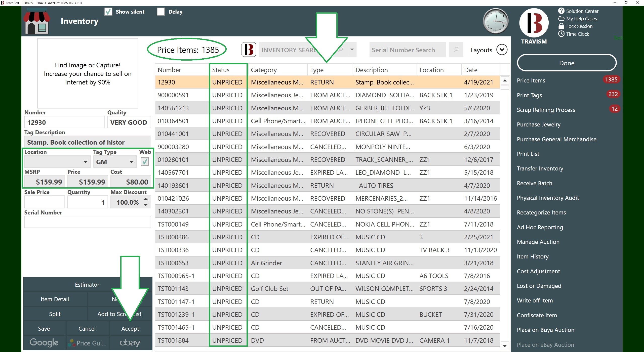Image resolution: width=644 pixels, height=352 pixels.
Task: Click the Sale Price field
Action: 45,202
